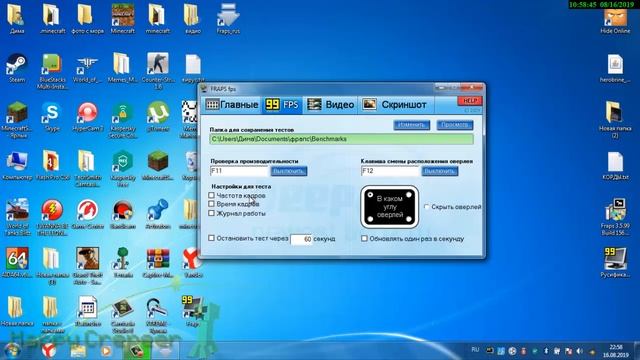Launch BlueStacks Multi-Instance shortcut
Image resolution: width=640 pixels, height=360 pixels.
[52, 71]
